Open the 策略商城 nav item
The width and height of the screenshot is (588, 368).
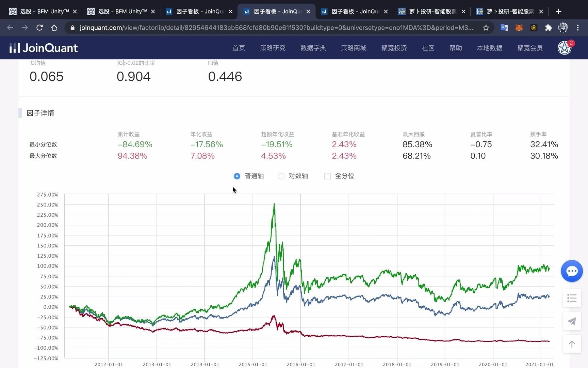tap(354, 48)
